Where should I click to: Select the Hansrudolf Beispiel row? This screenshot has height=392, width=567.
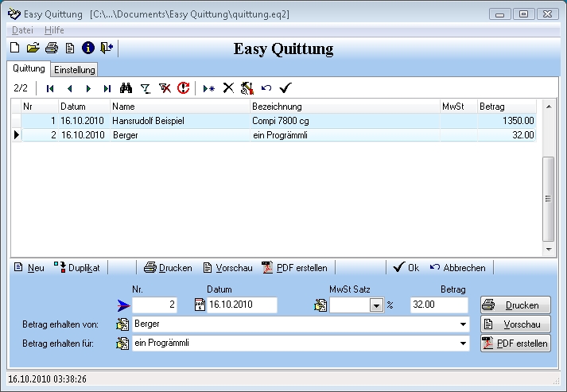[278, 120]
